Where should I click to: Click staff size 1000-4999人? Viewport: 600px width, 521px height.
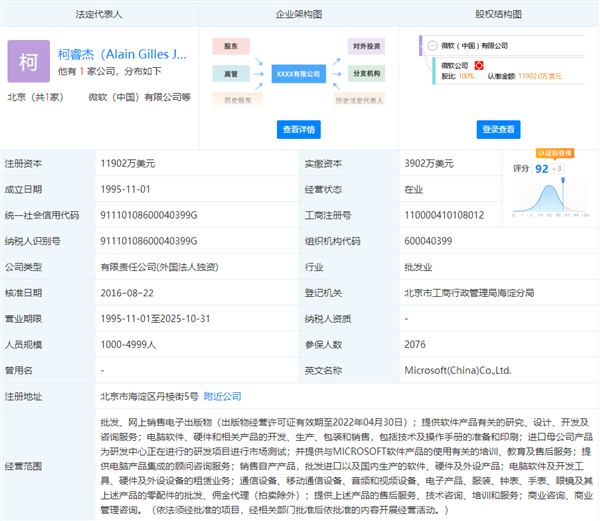(128, 345)
